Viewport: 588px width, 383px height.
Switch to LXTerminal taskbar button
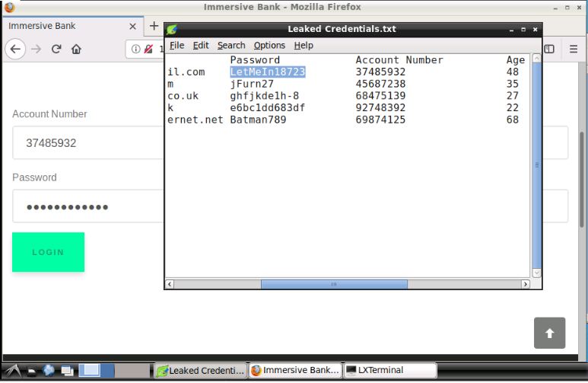[390, 370]
